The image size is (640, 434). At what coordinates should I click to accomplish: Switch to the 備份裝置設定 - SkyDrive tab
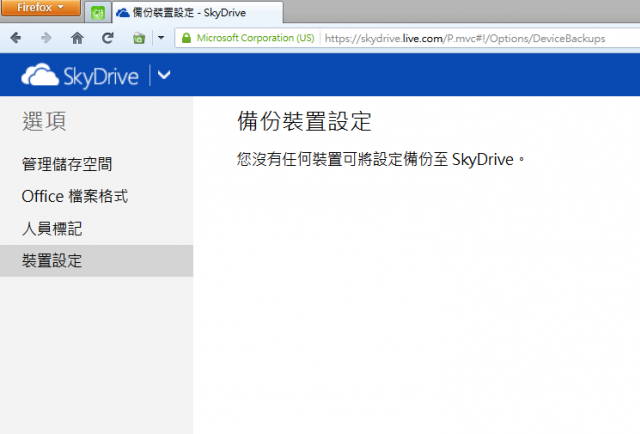pos(198,13)
